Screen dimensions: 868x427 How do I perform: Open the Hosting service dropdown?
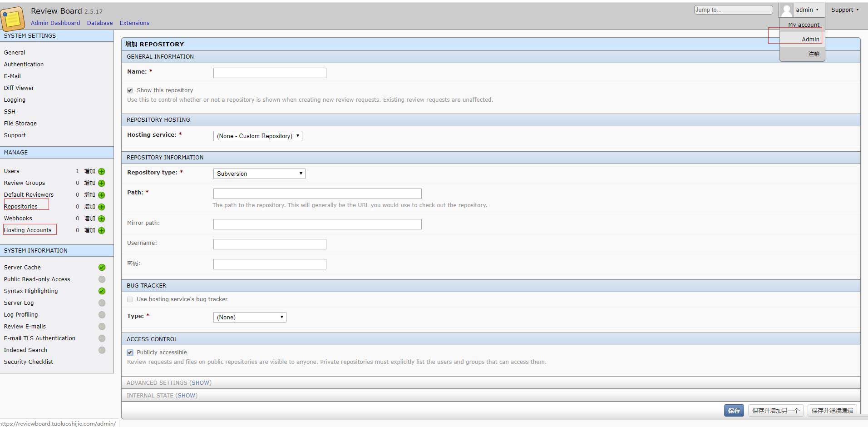pyautogui.click(x=258, y=136)
